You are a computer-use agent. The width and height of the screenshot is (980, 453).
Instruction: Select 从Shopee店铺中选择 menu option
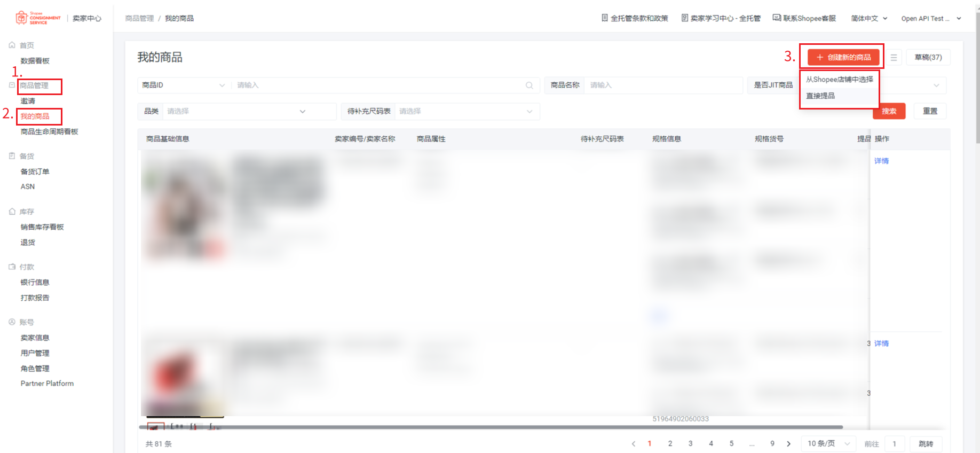click(840, 79)
